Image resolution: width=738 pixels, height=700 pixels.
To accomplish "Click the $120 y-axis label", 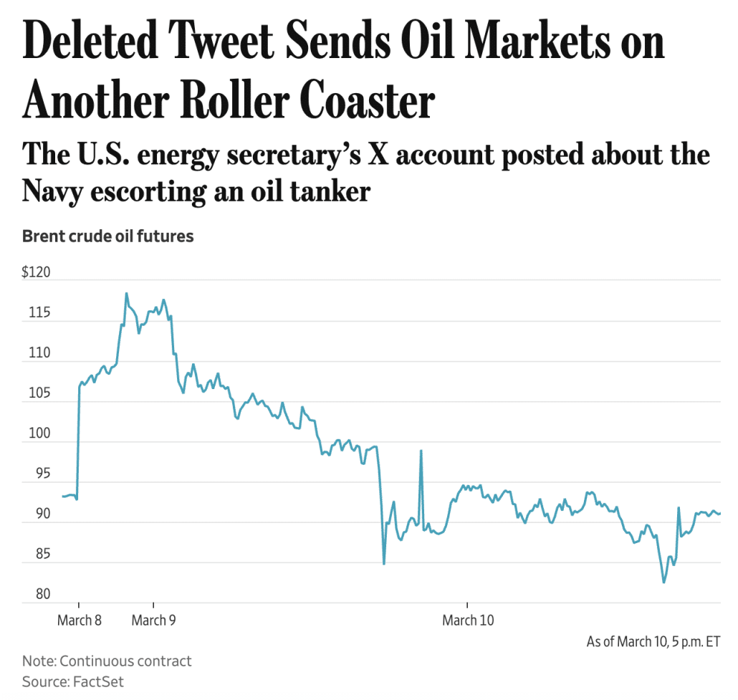I will click(35, 273).
